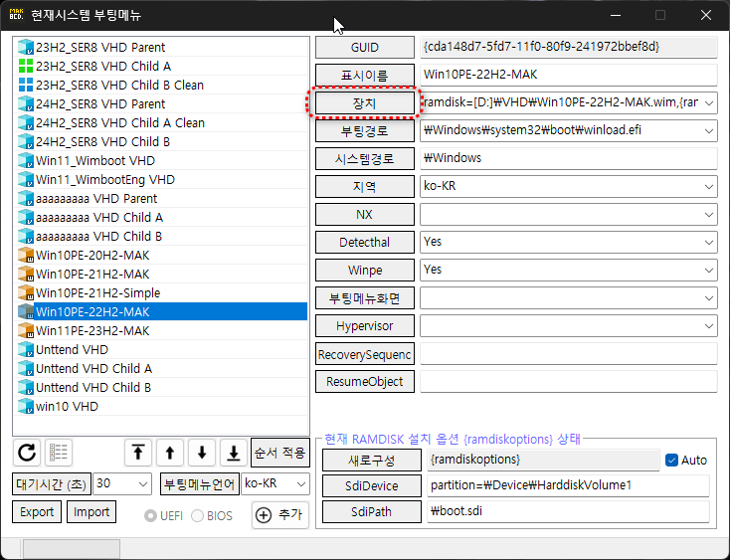This screenshot has width=730, height=560.
Task: Click the 대기시간 (초) button
Action: click(51, 484)
